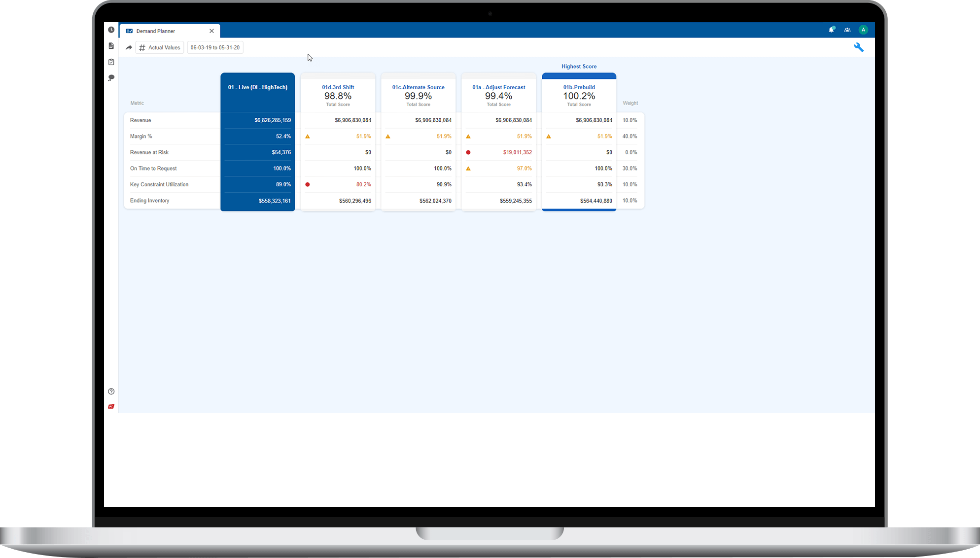Click the share arrow icon in toolbar

pos(129,48)
